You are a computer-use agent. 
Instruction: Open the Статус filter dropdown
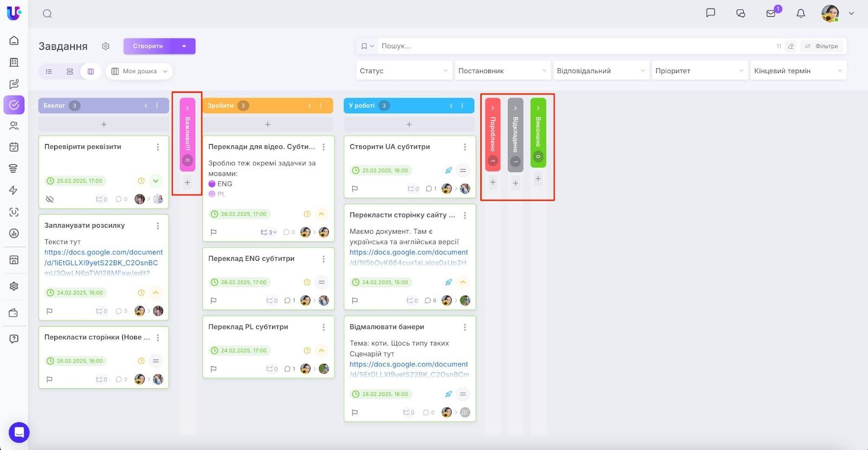404,71
